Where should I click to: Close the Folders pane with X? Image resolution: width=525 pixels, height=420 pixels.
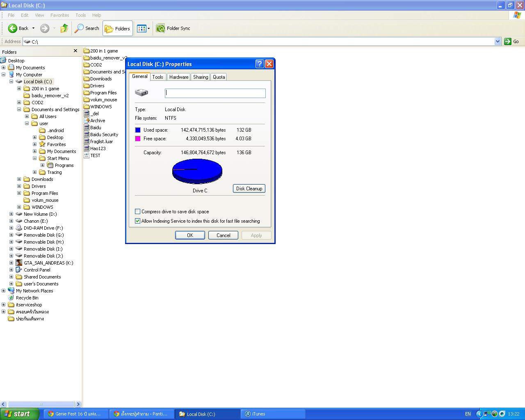(75, 51)
